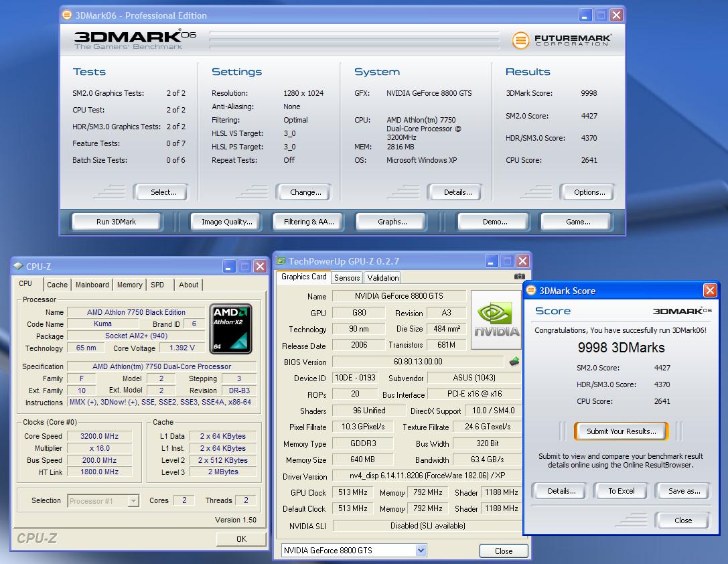
Task: Click the Multiplier value x 16.0
Action: [x=99, y=448]
